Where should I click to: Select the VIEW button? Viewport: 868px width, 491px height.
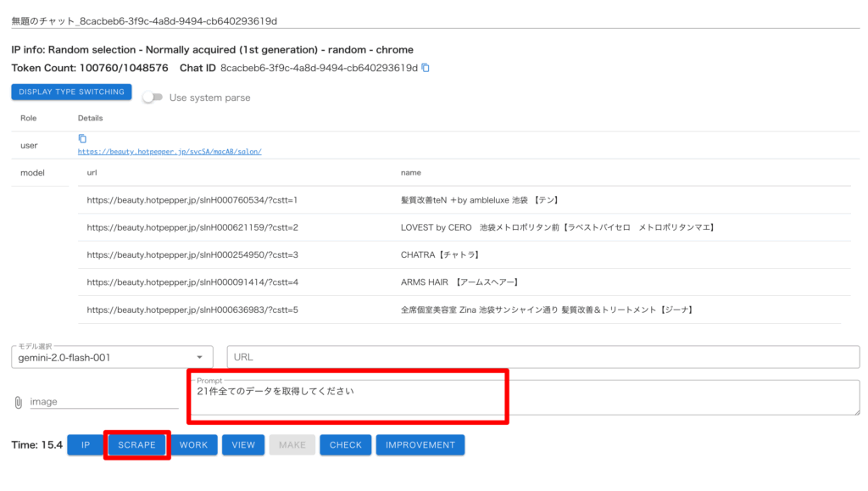(x=243, y=445)
